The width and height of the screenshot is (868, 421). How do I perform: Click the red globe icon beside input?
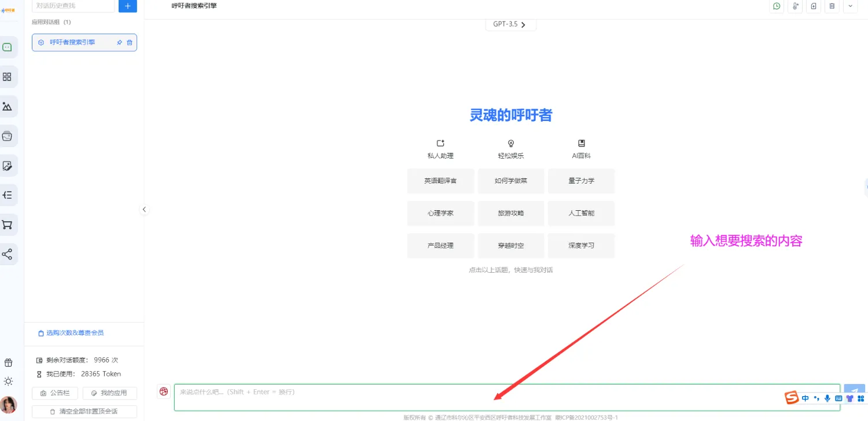tap(164, 392)
